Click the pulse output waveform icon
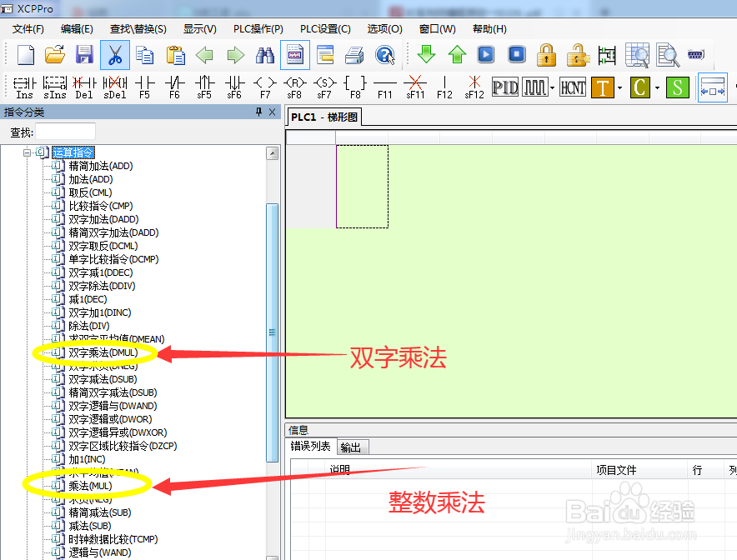 tap(535, 87)
